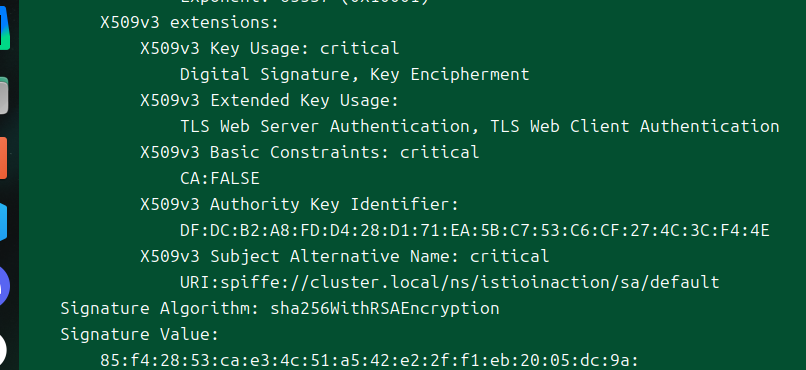
Task: Click 'X509v3 Key Usage: critical' text
Action: [x=269, y=48]
